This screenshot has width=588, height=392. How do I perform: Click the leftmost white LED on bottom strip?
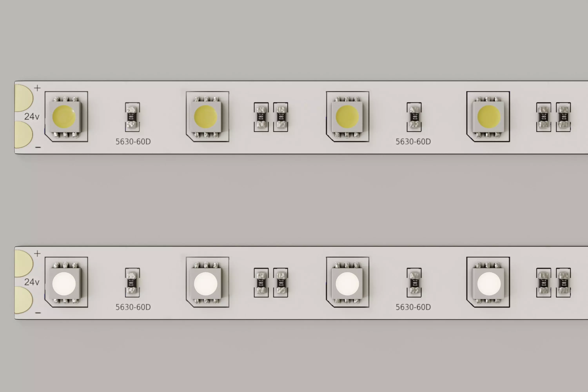[x=65, y=283]
